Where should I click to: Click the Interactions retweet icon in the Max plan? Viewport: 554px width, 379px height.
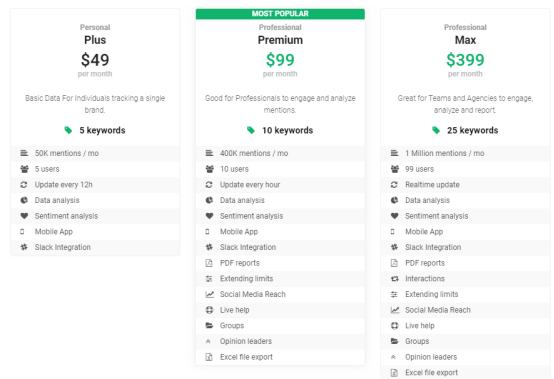coord(395,279)
